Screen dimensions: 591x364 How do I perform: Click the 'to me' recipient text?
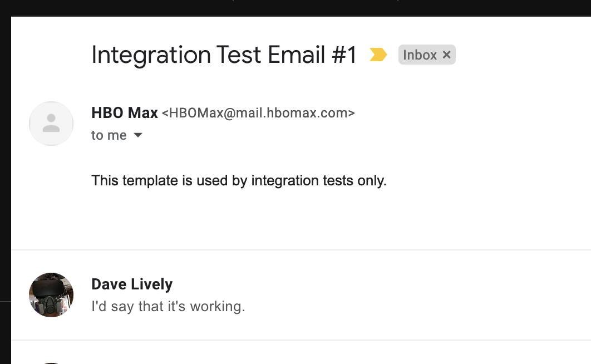pos(109,135)
